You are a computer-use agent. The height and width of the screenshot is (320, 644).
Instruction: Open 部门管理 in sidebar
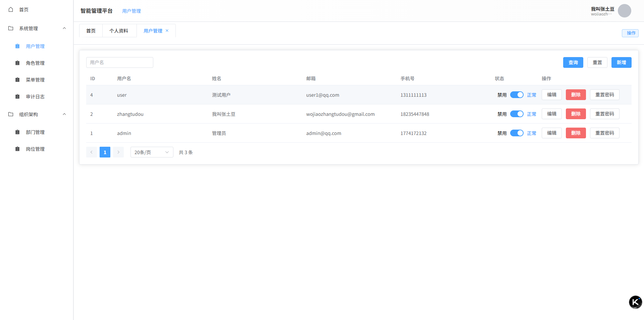click(x=37, y=132)
